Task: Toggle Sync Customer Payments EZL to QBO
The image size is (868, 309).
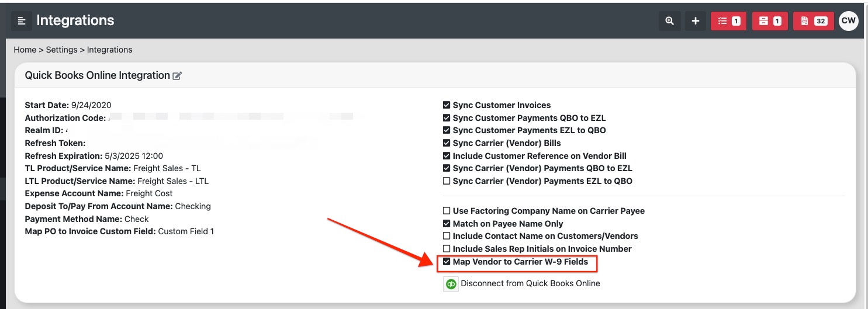Action: (x=447, y=130)
